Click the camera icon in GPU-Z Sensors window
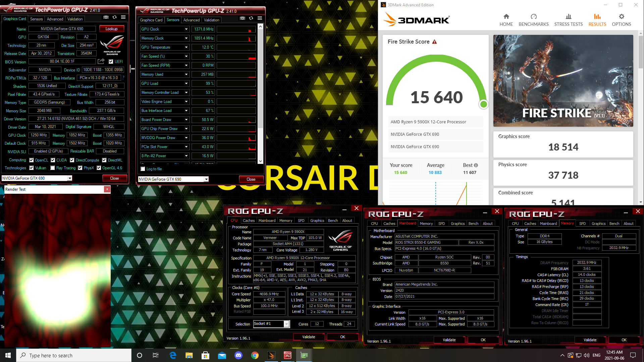The image size is (644, 362). tap(243, 18)
